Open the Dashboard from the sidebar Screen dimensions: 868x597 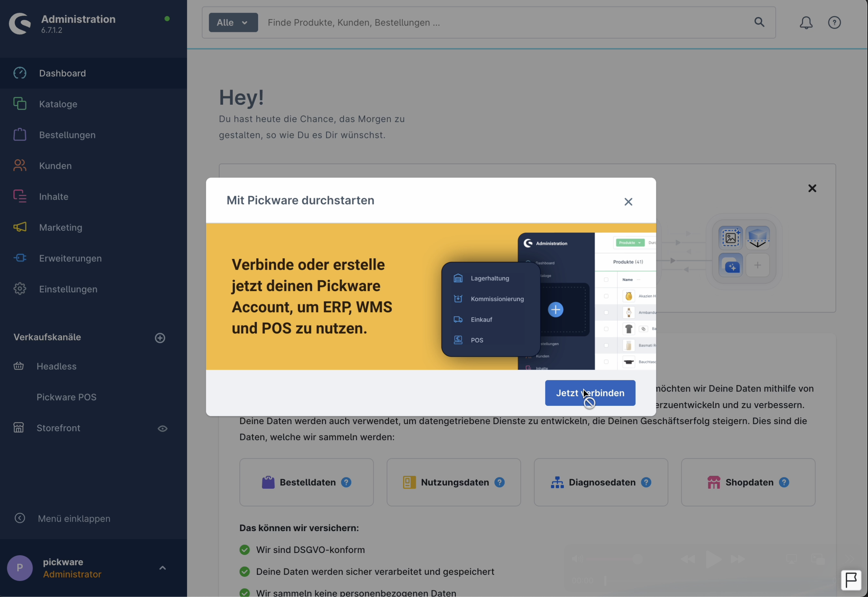pos(93,73)
